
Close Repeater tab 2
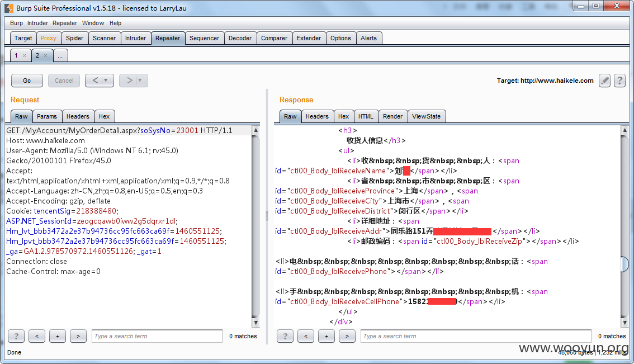tap(45, 56)
